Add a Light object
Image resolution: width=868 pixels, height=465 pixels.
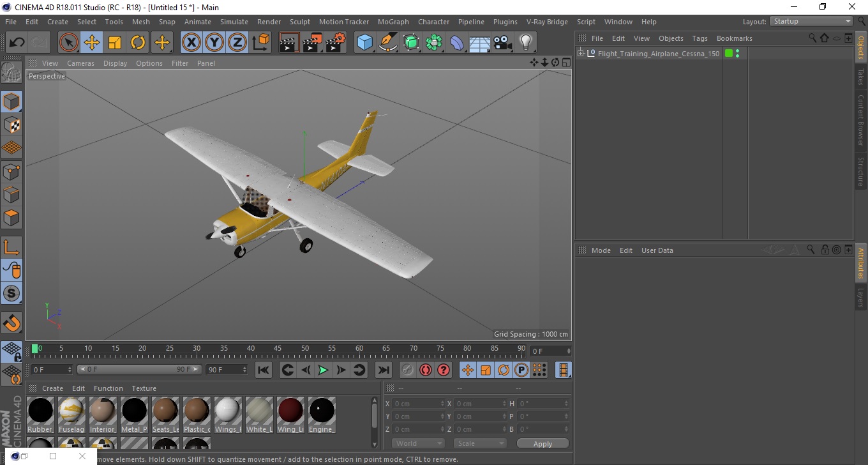tap(526, 43)
